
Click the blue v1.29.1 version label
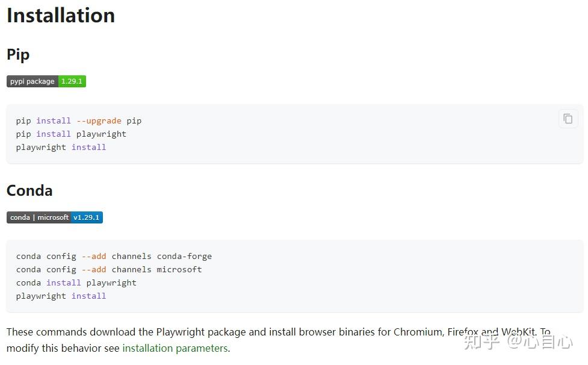pos(86,217)
